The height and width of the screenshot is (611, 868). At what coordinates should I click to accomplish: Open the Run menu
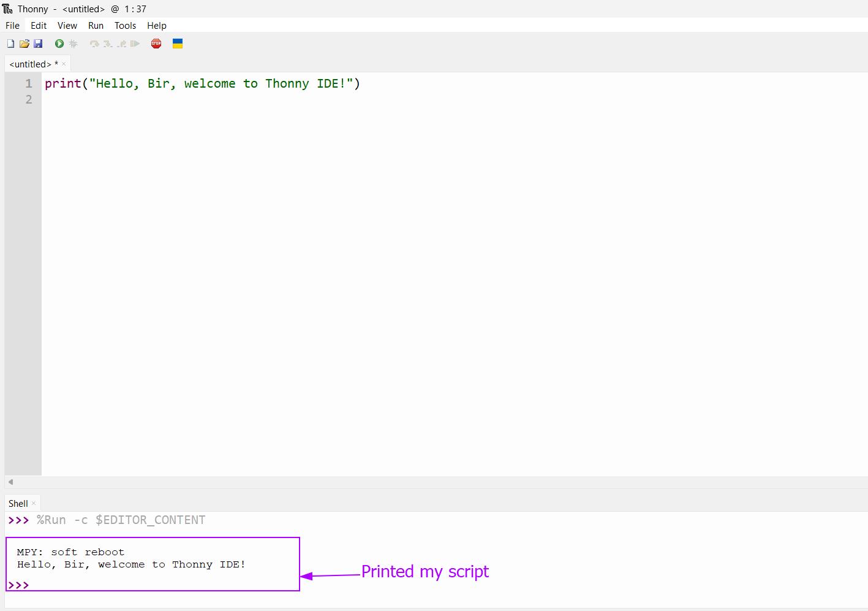tap(96, 26)
